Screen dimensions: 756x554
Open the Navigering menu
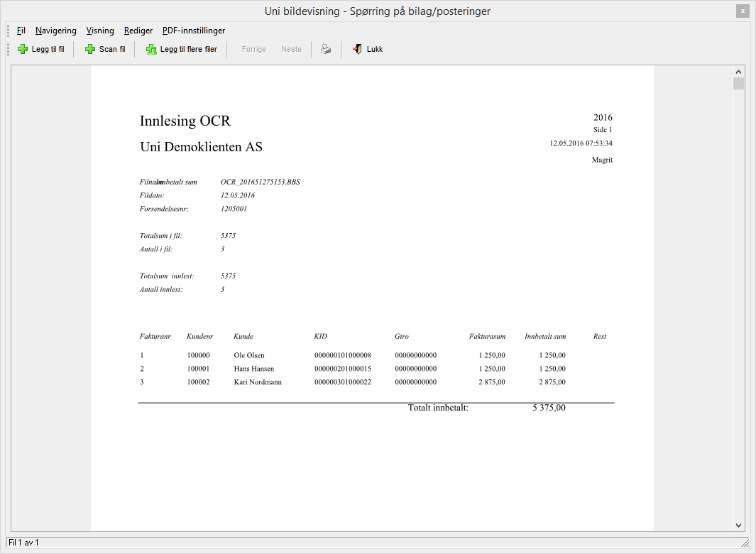point(55,31)
